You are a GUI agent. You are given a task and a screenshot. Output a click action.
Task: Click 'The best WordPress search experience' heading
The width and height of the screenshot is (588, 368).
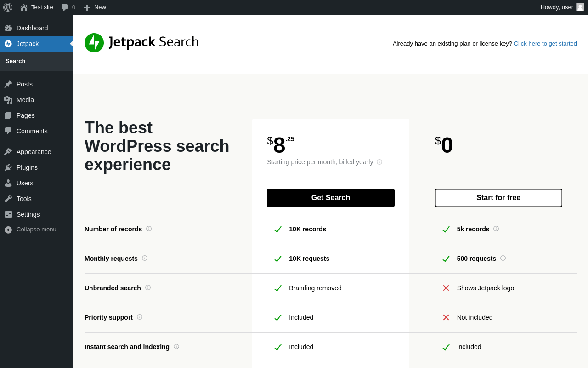[157, 146]
